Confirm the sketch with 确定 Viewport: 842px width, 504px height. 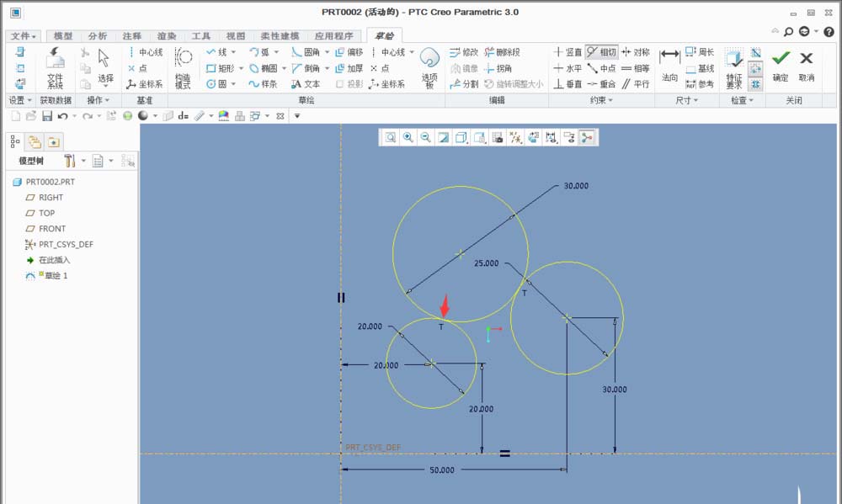coord(781,66)
